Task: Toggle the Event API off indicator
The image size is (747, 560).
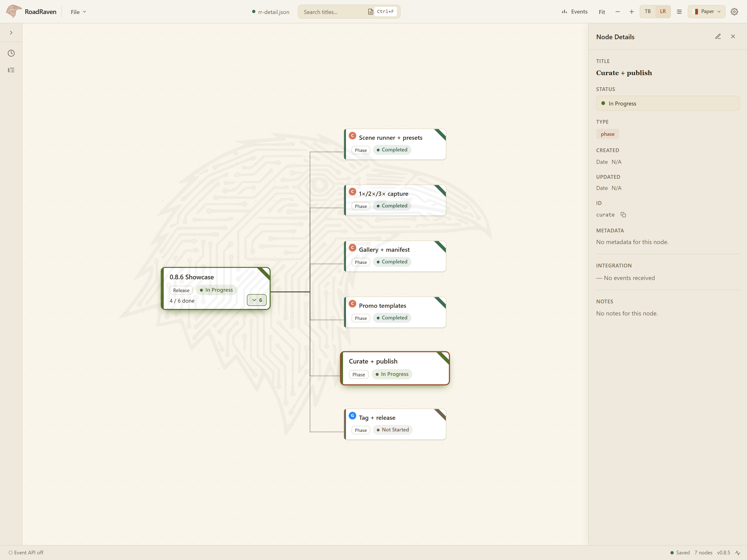Action: click(26, 553)
